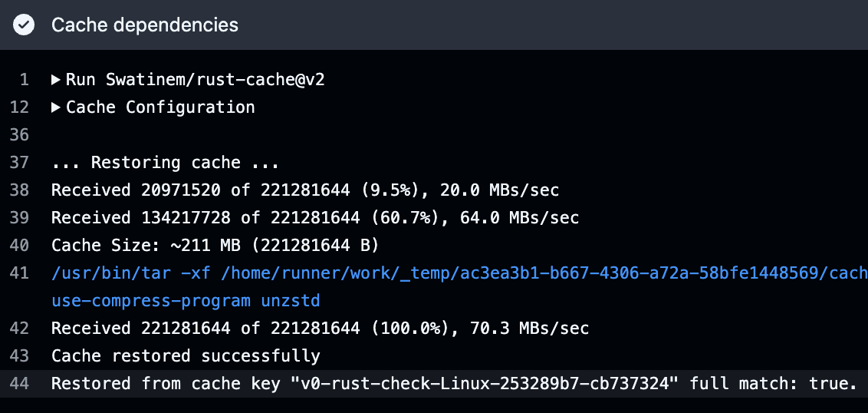Select line number 12 link
The height and width of the screenshot is (413, 868).
(19, 107)
